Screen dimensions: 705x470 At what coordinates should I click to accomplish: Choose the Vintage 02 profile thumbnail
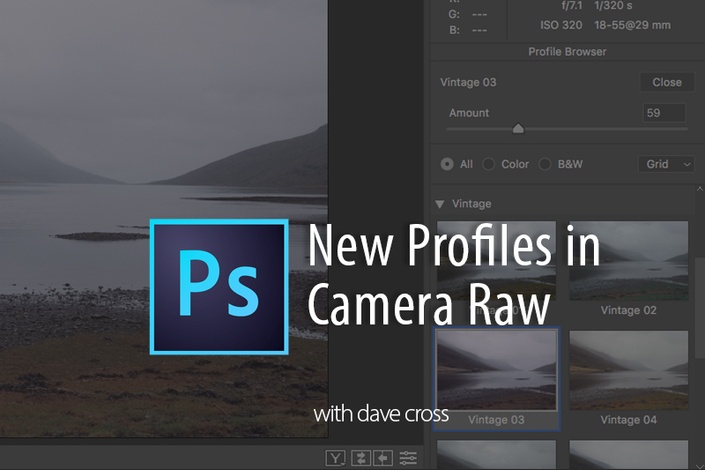629,261
